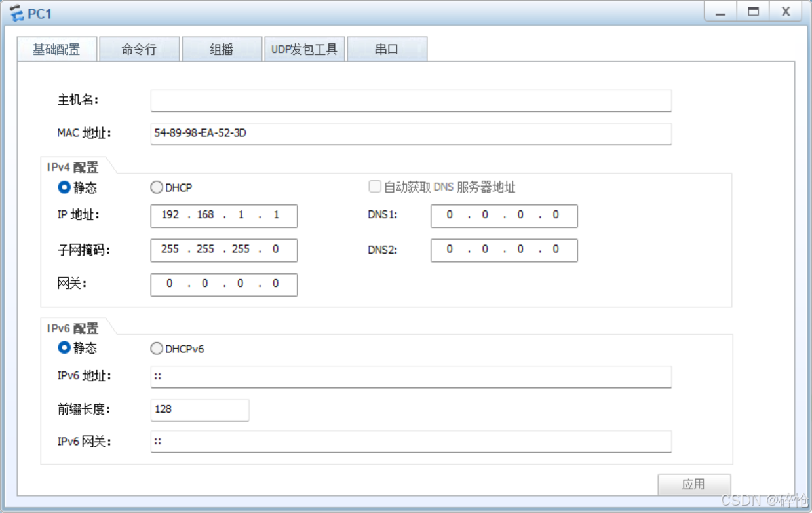Select the DHCP radio button
812x513 pixels.
pos(157,187)
